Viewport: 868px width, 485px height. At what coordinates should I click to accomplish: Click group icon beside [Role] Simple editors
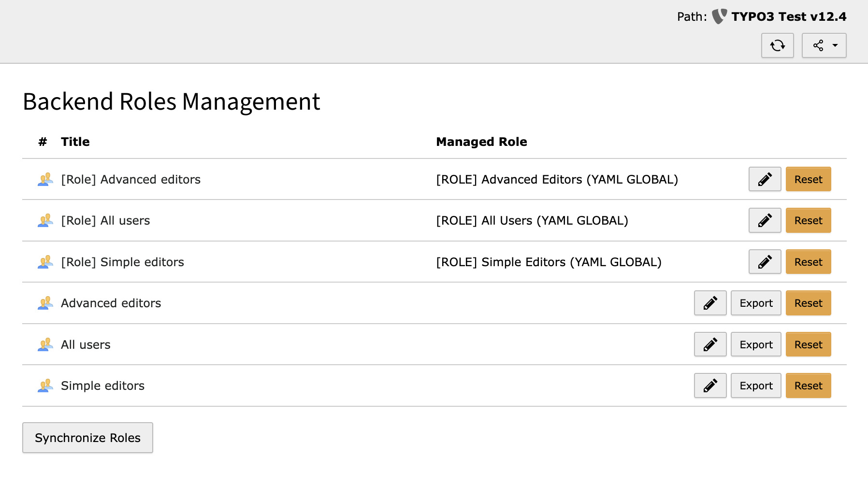(45, 262)
